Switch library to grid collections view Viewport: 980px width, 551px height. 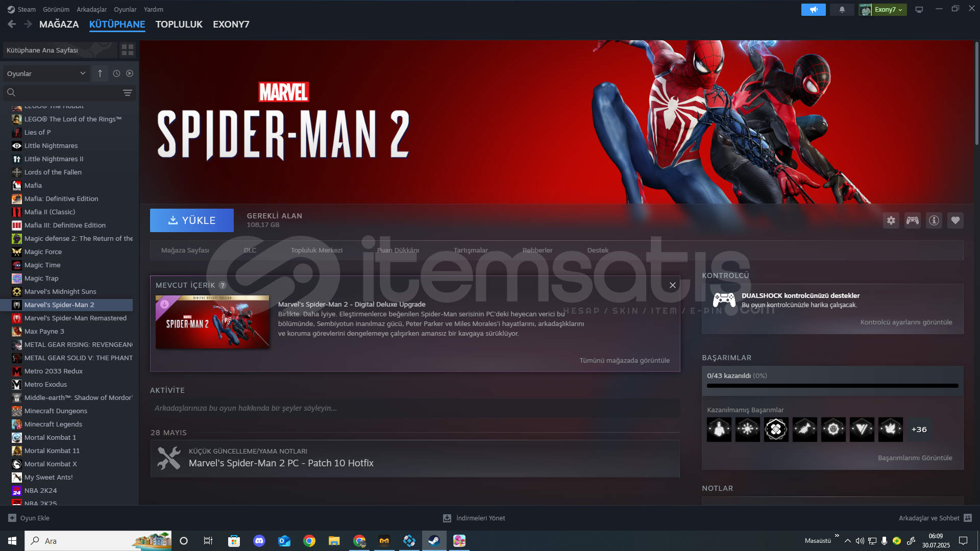[x=128, y=50]
